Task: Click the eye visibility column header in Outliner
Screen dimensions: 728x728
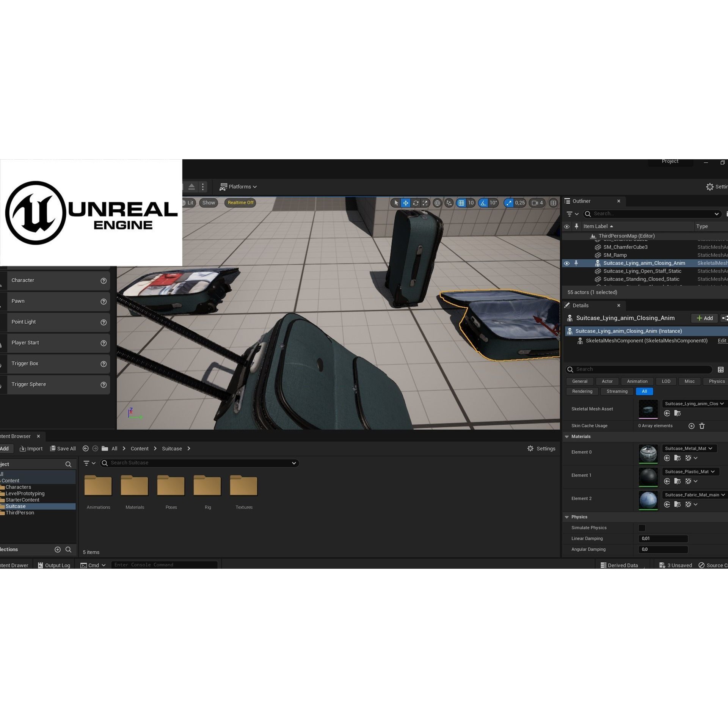Action: click(x=567, y=226)
